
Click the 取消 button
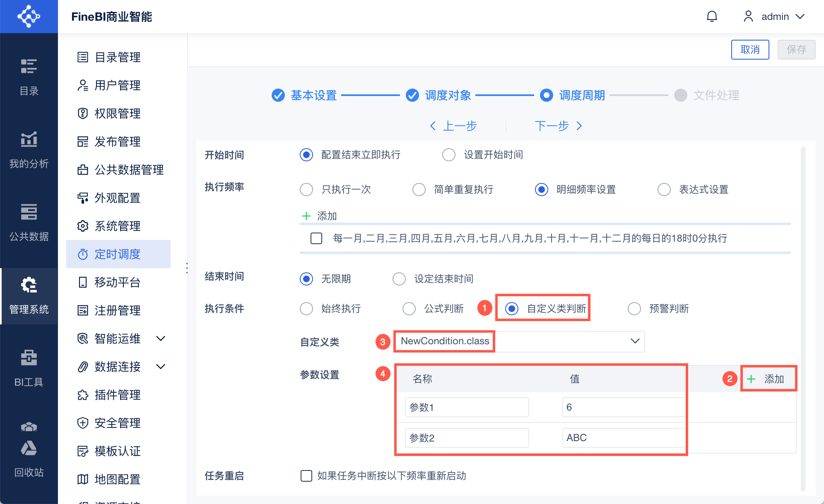(x=750, y=50)
